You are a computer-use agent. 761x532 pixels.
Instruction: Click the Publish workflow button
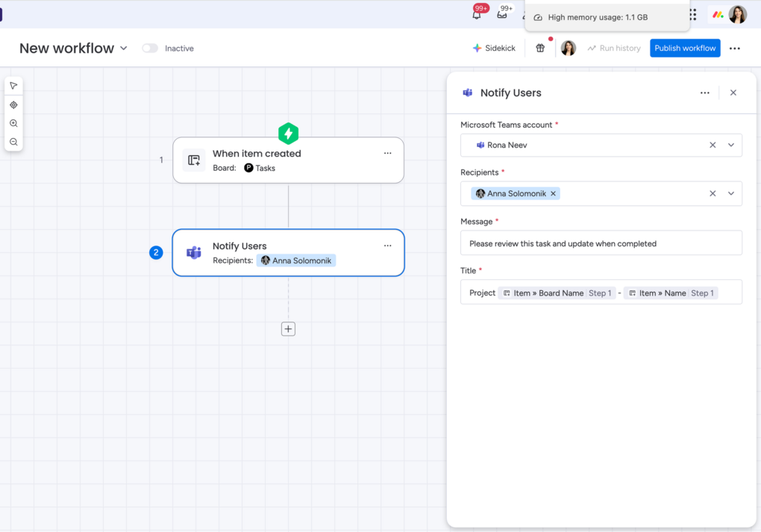pyautogui.click(x=685, y=47)
